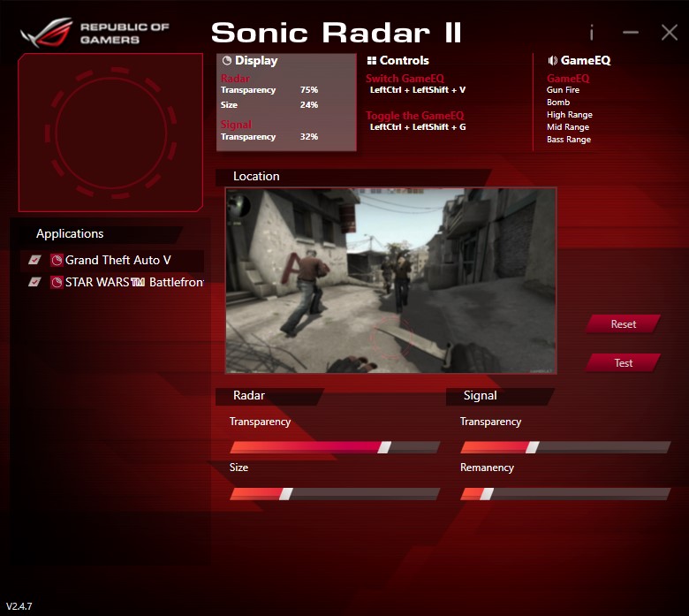Screen dimensions: 689x616
Task: Click the V2.4.7 version label
Action: pos(19,606)
